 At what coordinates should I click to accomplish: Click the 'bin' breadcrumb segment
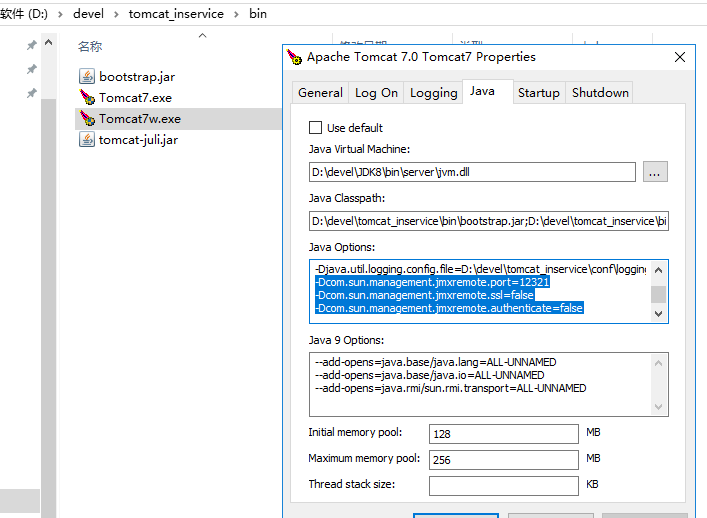coord(258,14)
